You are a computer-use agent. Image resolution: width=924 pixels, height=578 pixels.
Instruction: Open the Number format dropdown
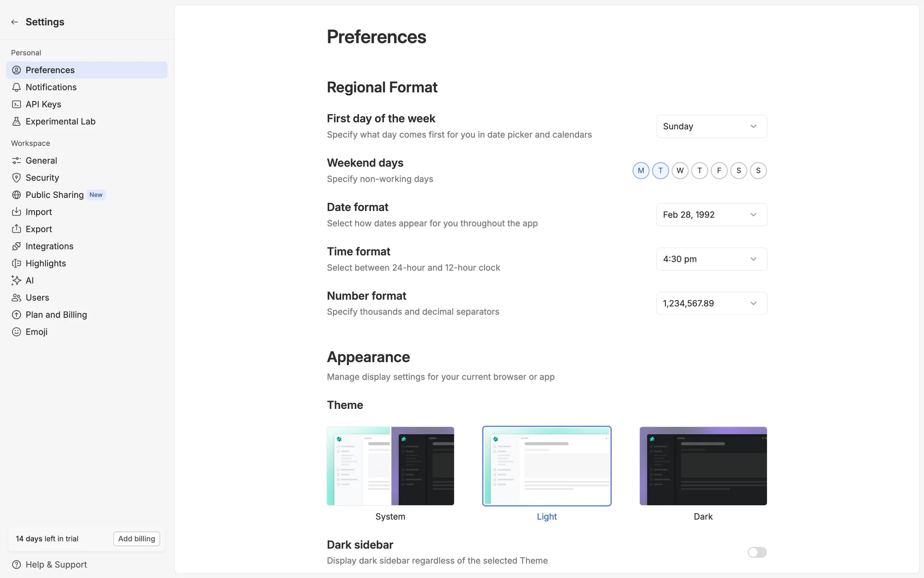(711, 303)
